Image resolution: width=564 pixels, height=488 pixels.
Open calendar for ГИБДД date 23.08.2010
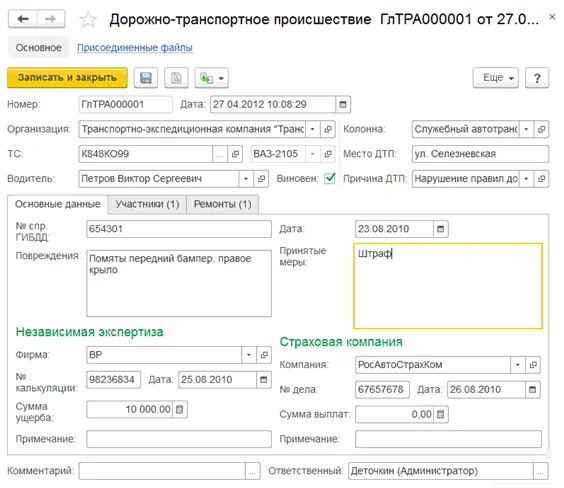441,229
